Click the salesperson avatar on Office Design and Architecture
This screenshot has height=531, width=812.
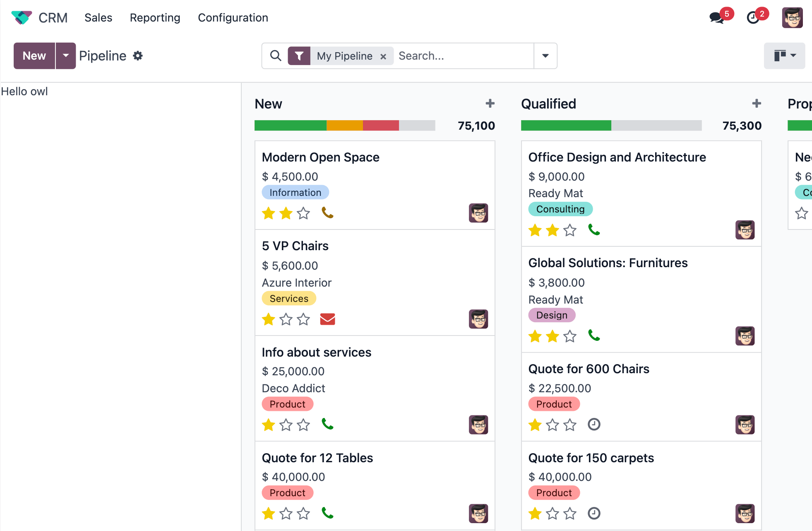click(745, 230)
